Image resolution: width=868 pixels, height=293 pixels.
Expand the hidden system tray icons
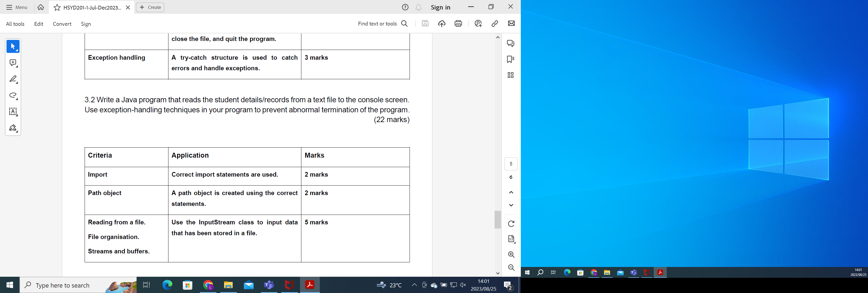[x=414, y=285]
